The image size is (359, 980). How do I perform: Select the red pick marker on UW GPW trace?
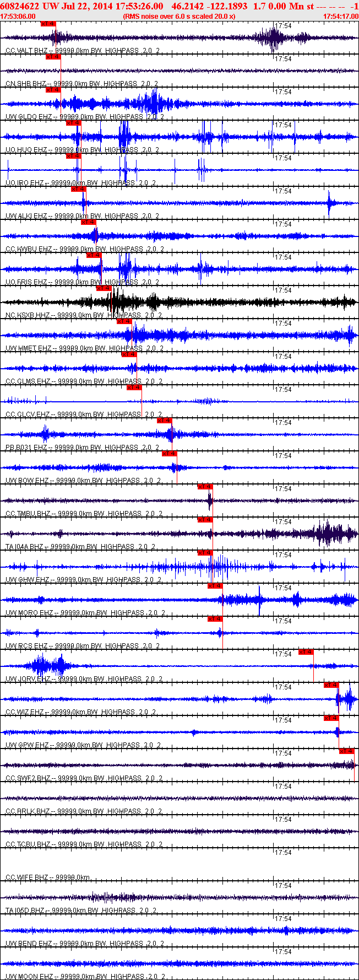(x=331, y=718)
